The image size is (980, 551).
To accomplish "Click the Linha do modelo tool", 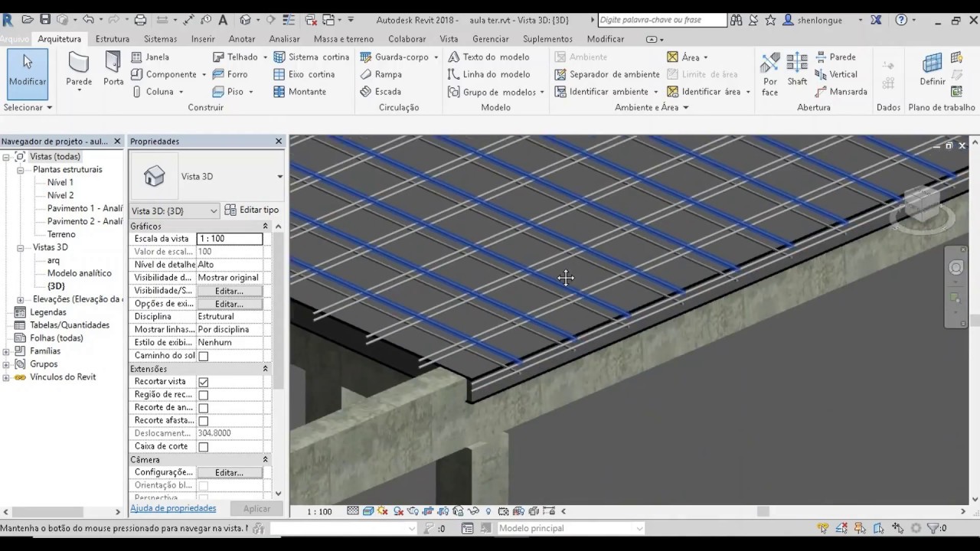I will (488, 74).
